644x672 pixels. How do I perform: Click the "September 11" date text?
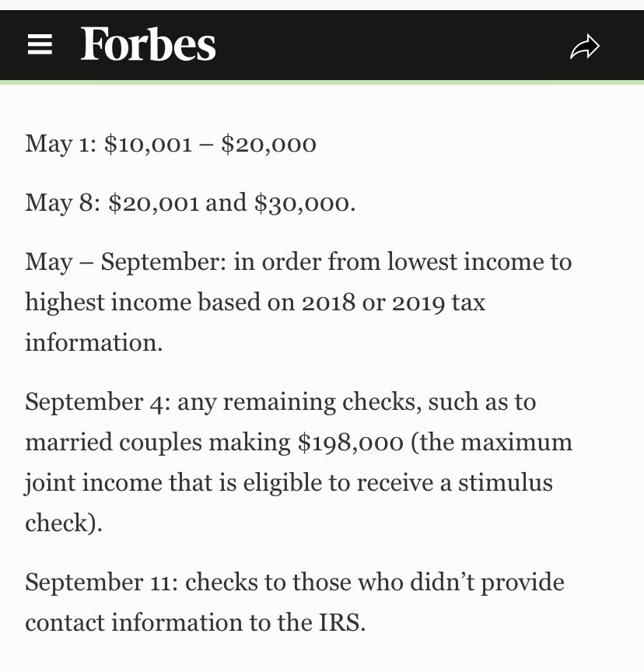pyautogui.click(x=100, y=582)
